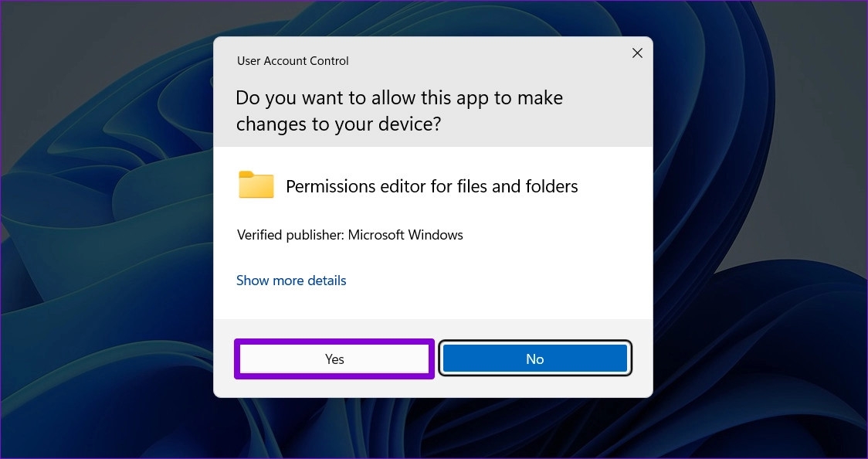
Task: Click No to deny the app changes
Action: (x=534, y=359)
